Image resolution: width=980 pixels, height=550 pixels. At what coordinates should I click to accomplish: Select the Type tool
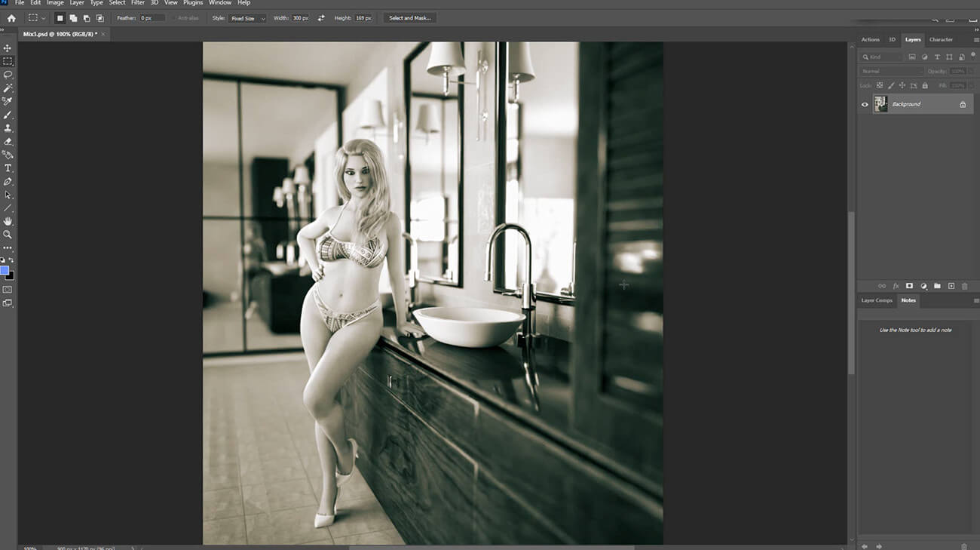[8, 168]
